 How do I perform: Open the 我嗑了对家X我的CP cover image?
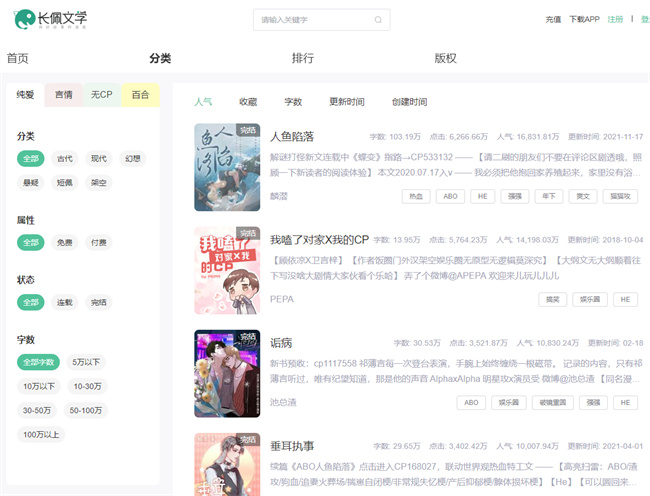click(226, 271)
